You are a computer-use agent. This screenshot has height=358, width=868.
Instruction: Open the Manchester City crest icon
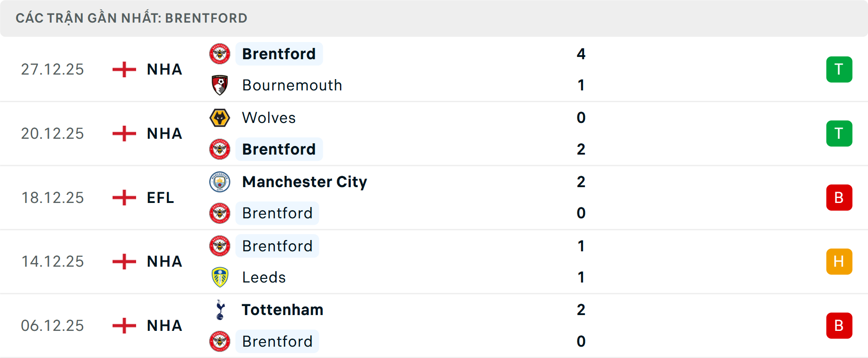click(x=220, y=182)
